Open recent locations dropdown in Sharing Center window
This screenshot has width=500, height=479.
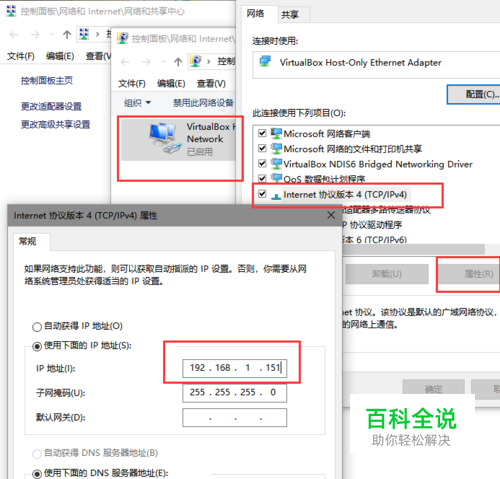(x=52, y=34)
